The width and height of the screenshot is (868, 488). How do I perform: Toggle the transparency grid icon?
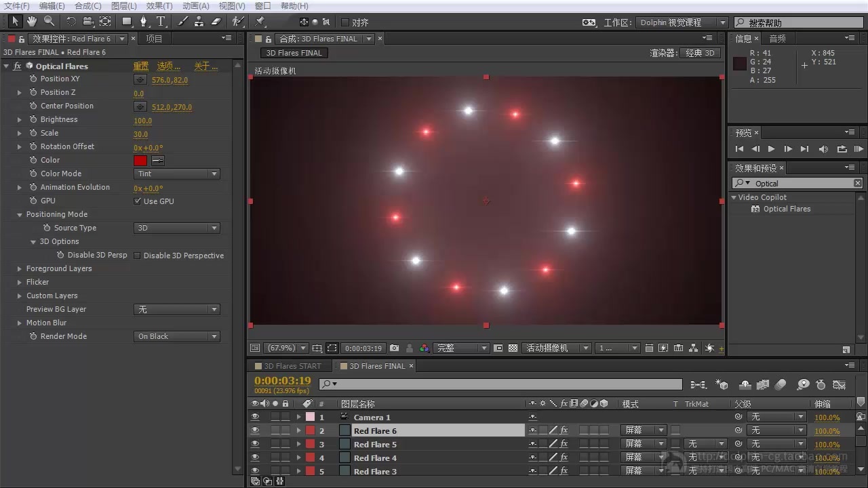pos(513,348)
